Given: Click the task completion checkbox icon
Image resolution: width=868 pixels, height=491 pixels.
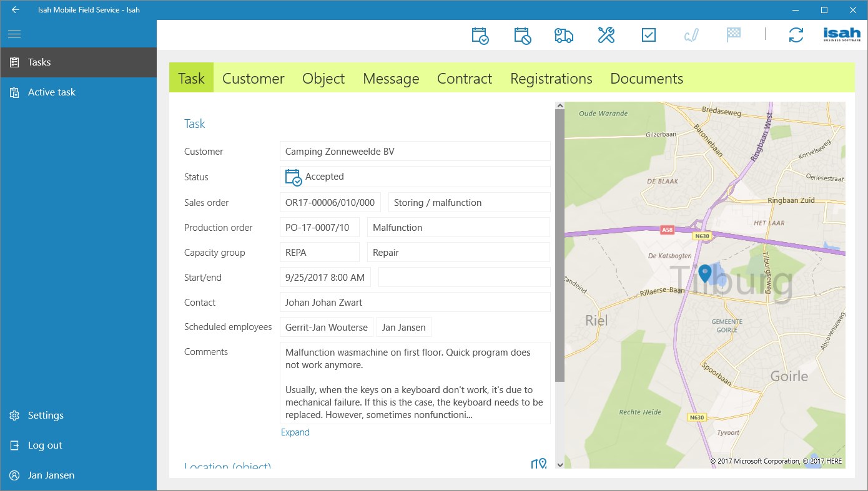Looking at the screenshot, I should [x=648, y=34].
